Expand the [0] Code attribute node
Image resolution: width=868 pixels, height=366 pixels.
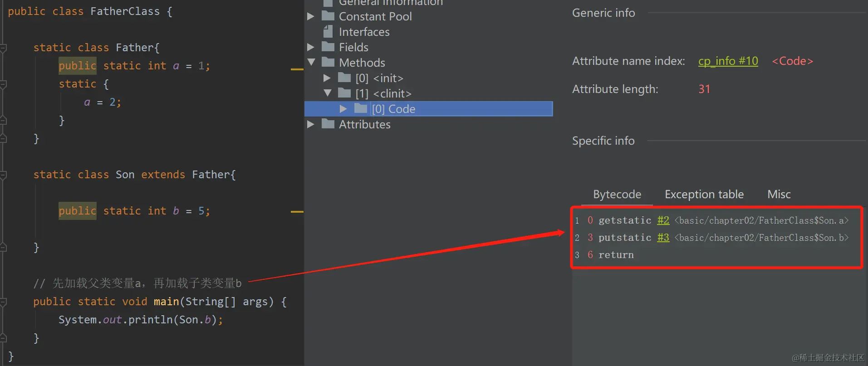point(343,109)
